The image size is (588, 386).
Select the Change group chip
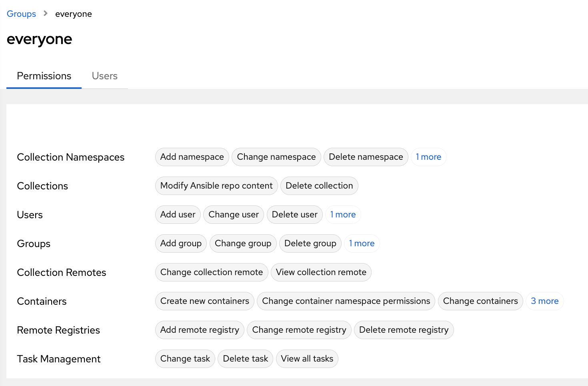coord(243,243)
